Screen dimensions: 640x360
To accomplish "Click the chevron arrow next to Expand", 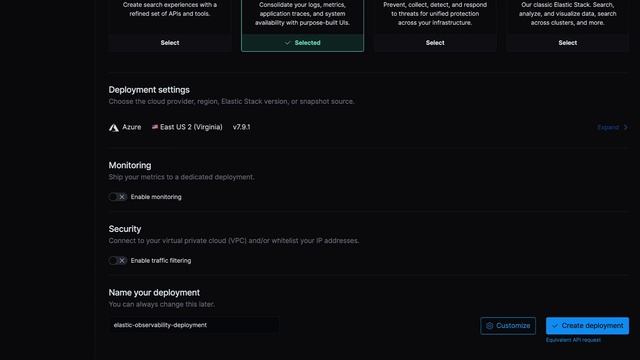I will point(625,127).
